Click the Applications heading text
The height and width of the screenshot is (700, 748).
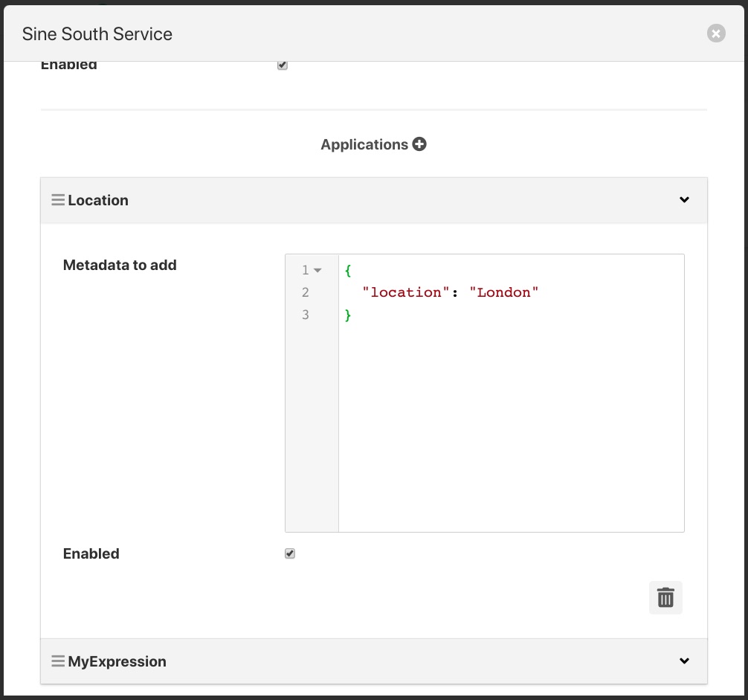[364, 144]
